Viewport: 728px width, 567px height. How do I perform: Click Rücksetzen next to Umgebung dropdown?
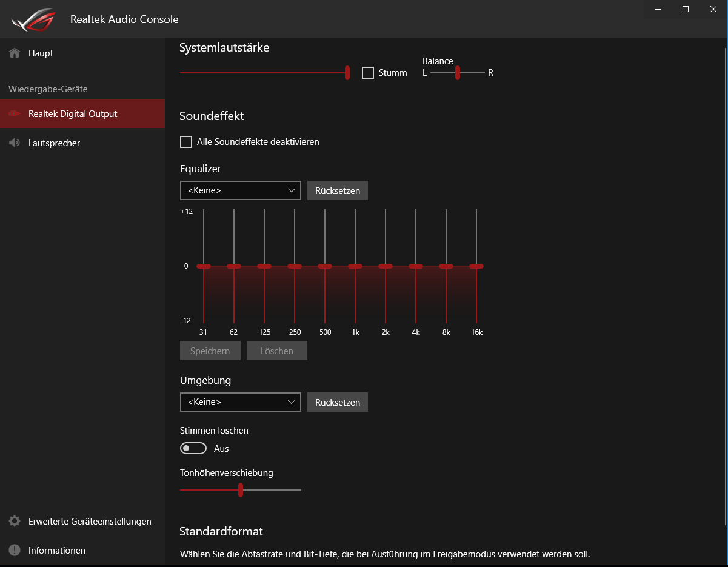pos(338,402)
